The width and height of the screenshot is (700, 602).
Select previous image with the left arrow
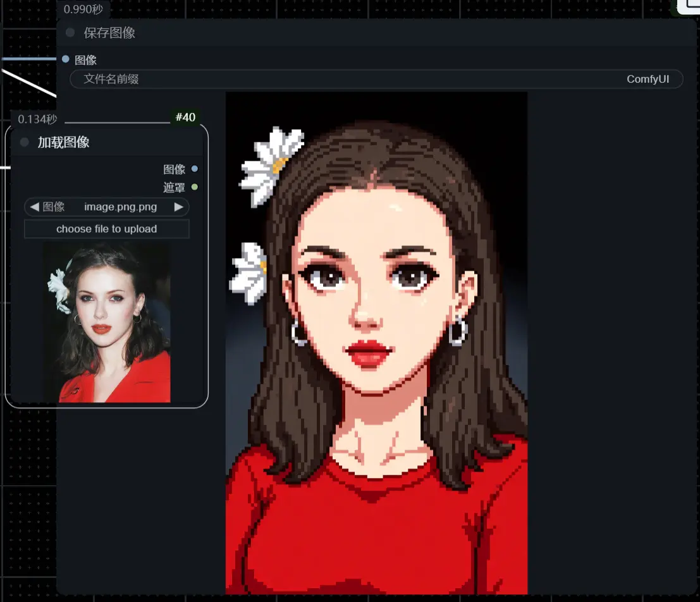click(x=34, y=207)
